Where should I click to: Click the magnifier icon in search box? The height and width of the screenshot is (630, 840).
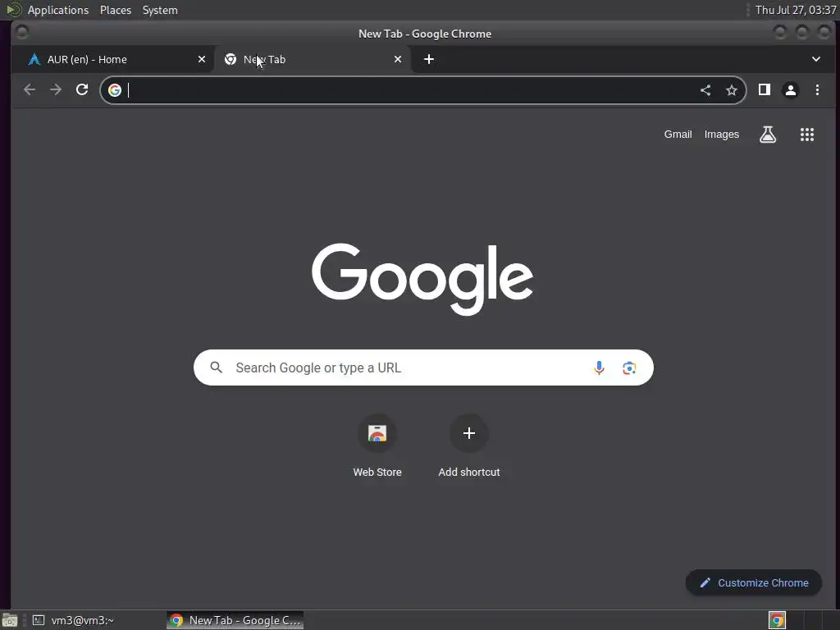tap(217, 367)
